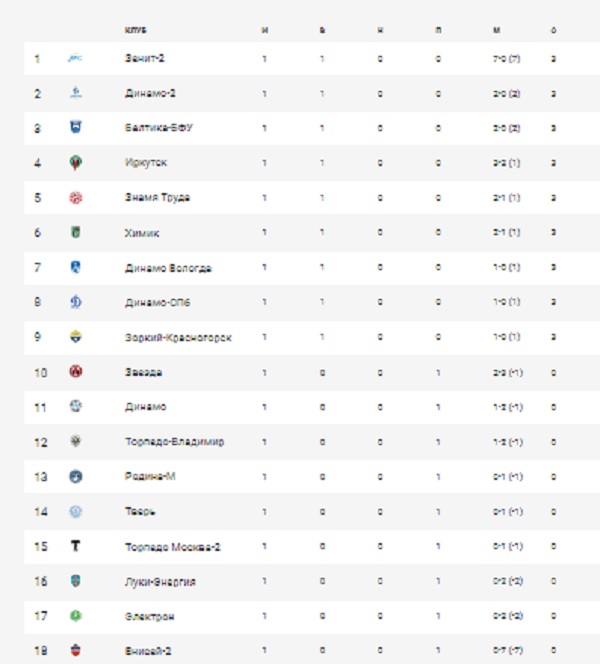
Task: Click the Иркутск club crest
Action: click(76, 163)
